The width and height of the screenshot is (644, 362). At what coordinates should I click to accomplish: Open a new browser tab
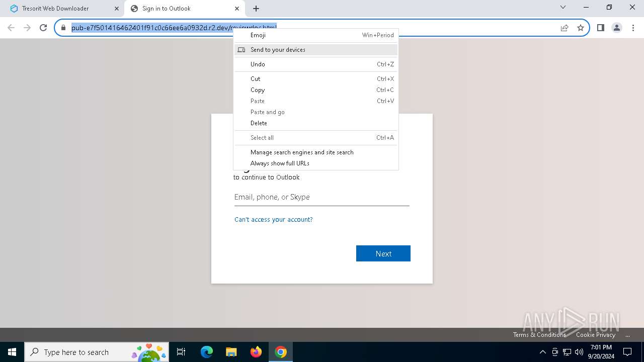(256, 9)
